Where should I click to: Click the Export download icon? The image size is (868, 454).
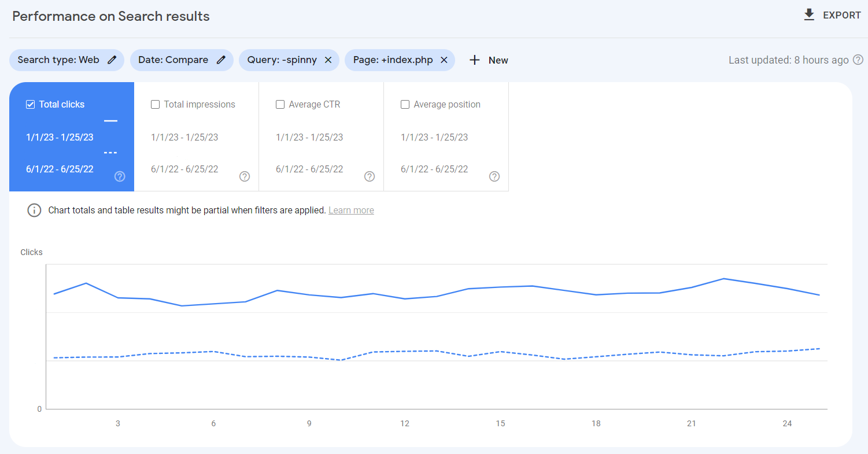point(809,15)
